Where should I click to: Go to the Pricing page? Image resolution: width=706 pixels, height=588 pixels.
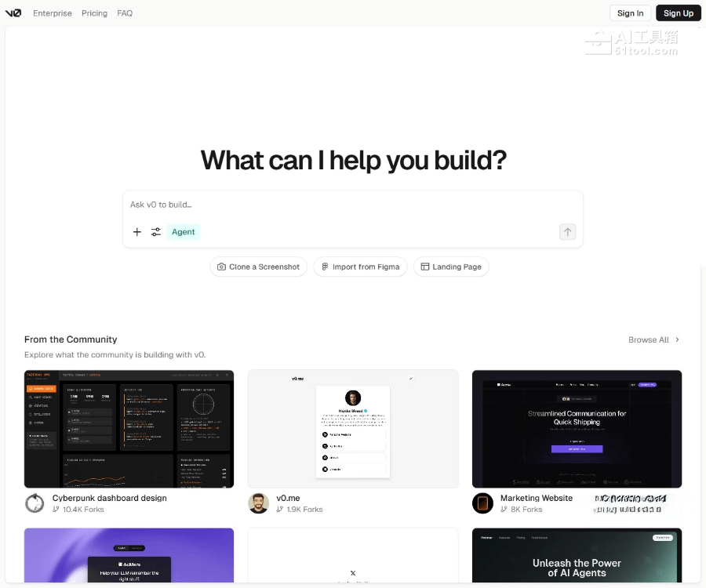click(94, 13)
